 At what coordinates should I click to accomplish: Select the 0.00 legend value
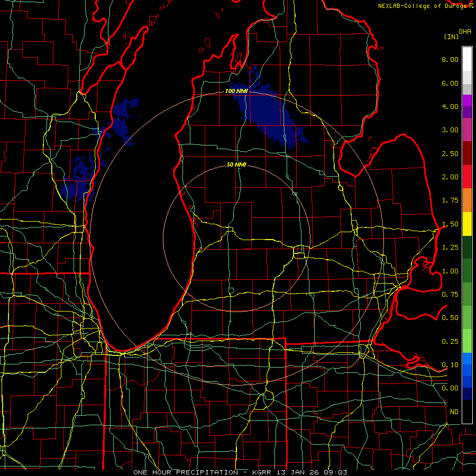450,388
